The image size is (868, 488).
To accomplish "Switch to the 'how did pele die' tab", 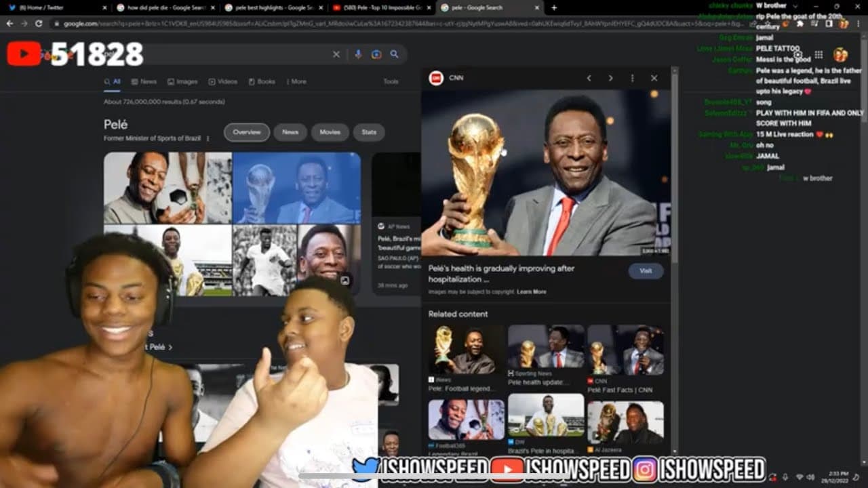I will (165, 7).
